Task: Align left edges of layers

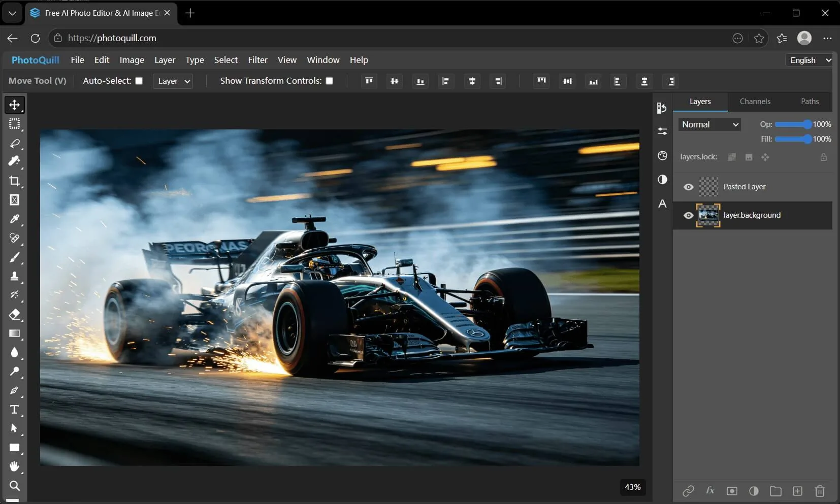Action: click(x=446, y=81)
